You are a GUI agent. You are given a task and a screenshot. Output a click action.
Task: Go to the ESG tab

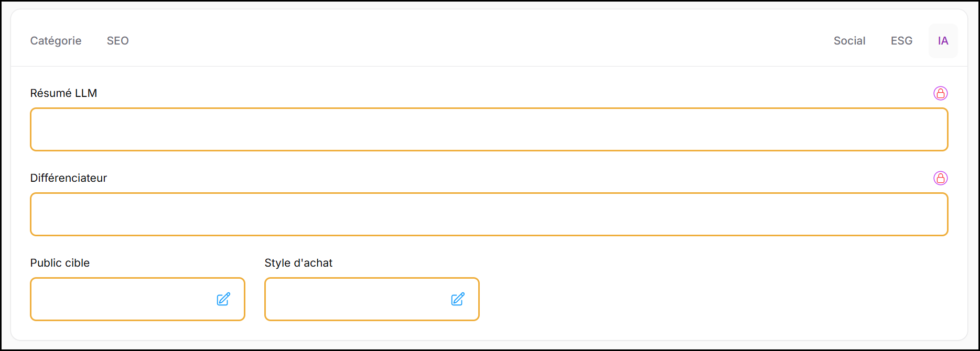(901, 41)
